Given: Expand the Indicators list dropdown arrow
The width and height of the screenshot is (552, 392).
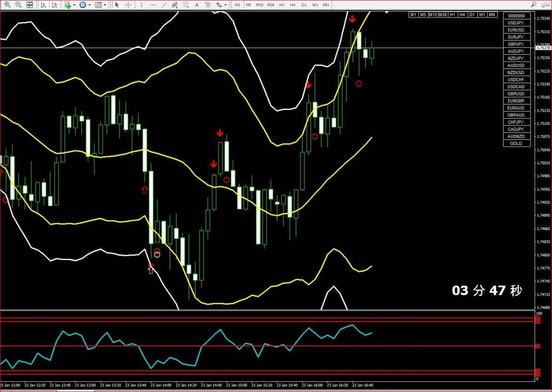Looking at the screenshot, I should coord(75,5).
